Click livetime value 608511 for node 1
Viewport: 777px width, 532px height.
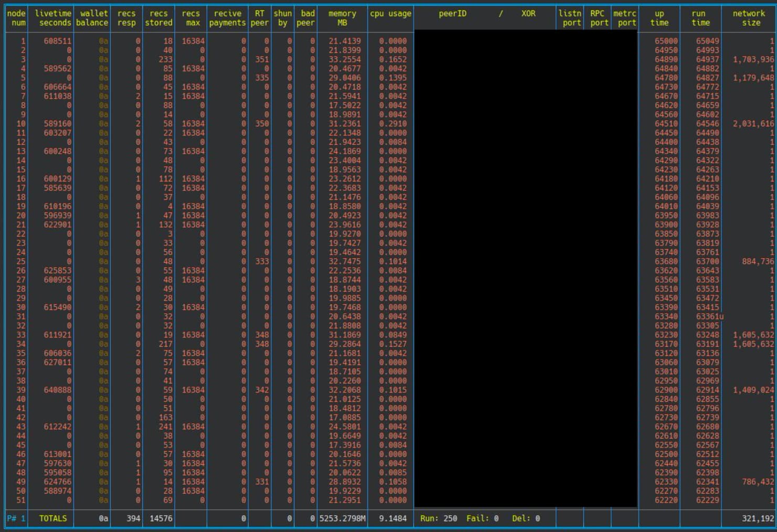tap(57, 41)
